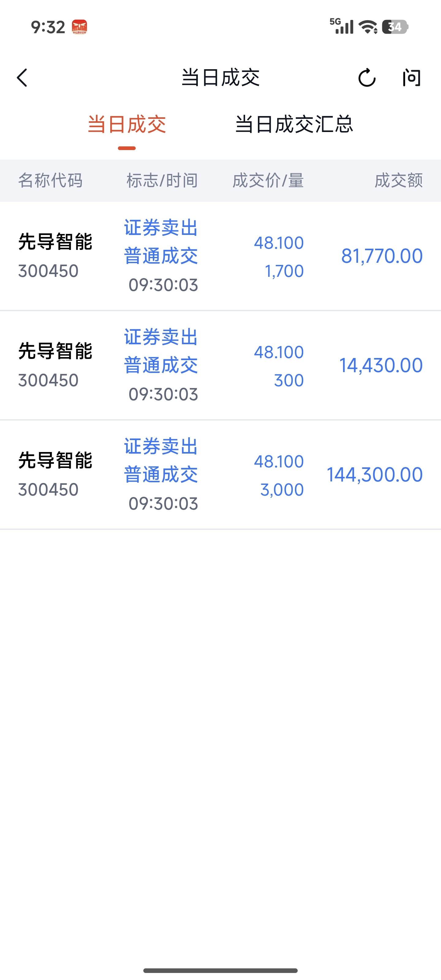
Task: Tap the 成交额 column header
Action: pos(398,180)
